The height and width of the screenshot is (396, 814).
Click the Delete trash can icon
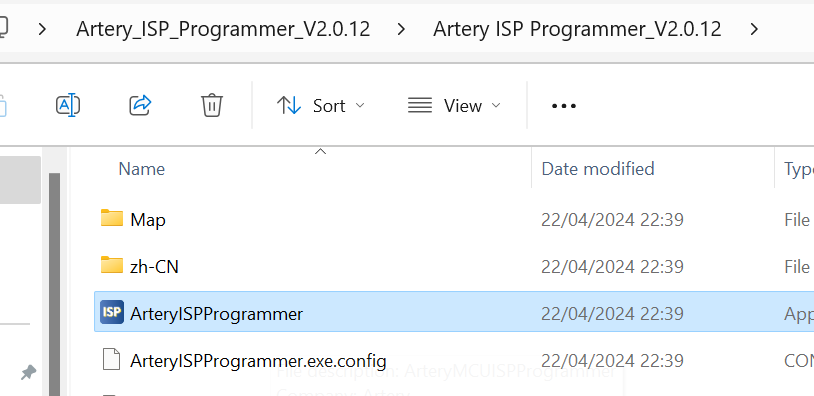212,105
